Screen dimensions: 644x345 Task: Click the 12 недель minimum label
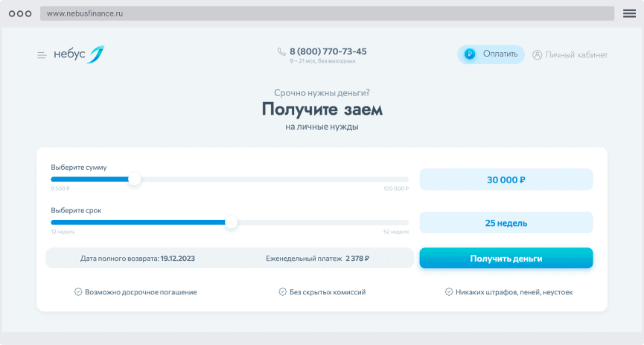tap(63, 232)
